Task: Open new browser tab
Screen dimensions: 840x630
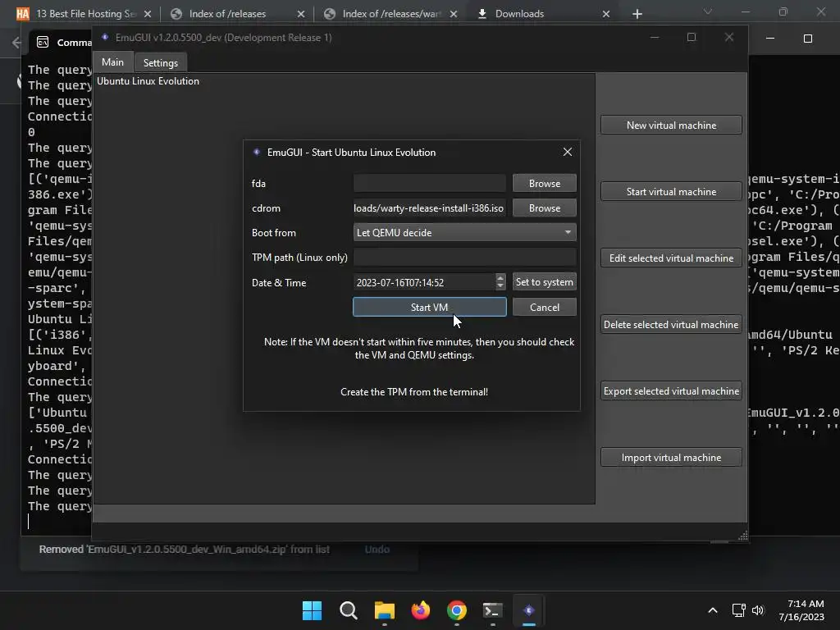Action: coord(637,14)
